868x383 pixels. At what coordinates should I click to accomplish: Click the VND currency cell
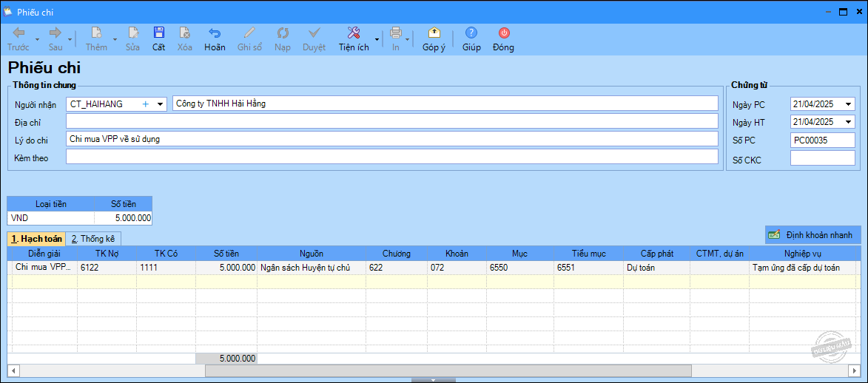pyautogui.click(x=51, y=218)
